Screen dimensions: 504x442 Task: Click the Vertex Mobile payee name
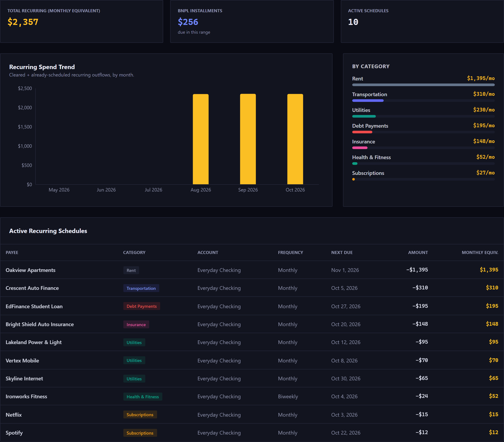click(x=22, y=360)
